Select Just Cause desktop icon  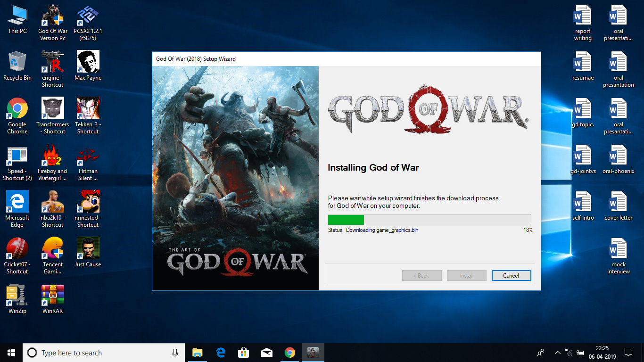click(88, 253)
